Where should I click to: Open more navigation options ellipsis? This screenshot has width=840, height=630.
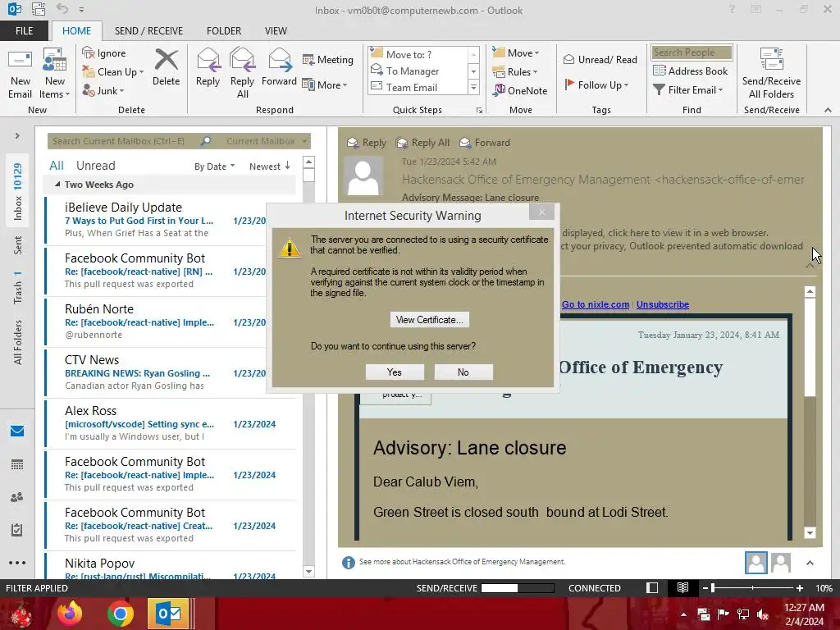[x=17, y=563]
